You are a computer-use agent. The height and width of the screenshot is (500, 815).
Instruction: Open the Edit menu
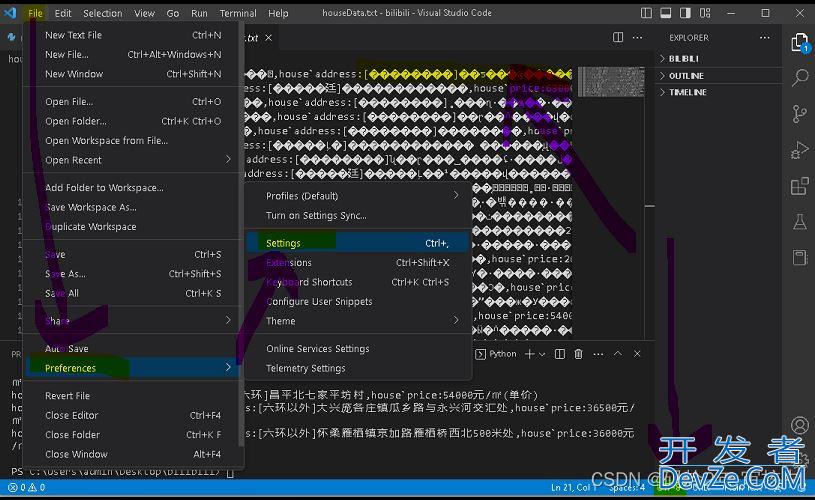point(63,13)
